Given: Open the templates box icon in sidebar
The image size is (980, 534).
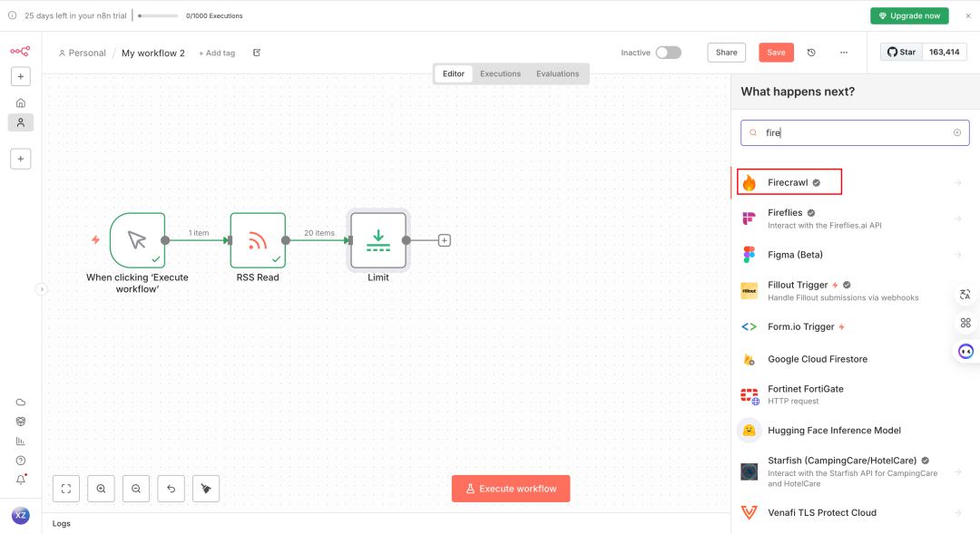Looking at the screenshot, I should tap(21, 422).
